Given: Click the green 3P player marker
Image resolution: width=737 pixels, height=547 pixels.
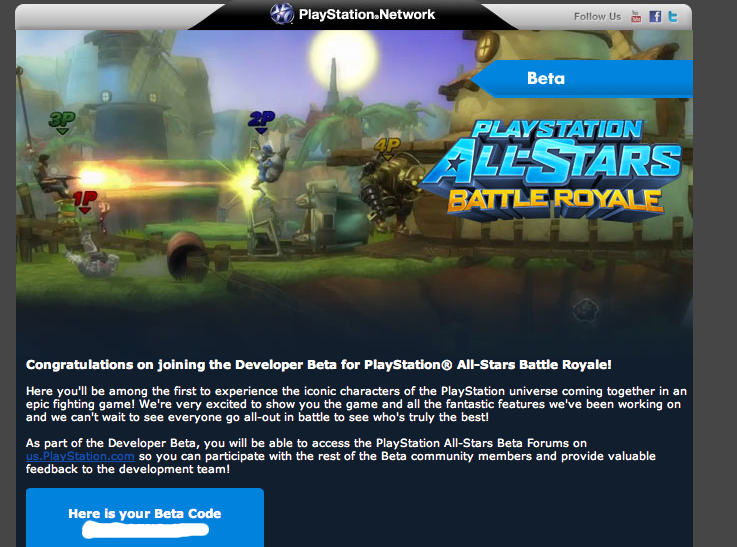Looking at the screenshot, I should [61, 122].
